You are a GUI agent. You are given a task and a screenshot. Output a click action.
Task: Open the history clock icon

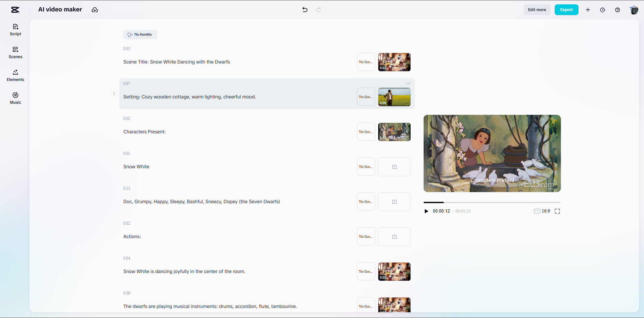(x=603, y=10)
